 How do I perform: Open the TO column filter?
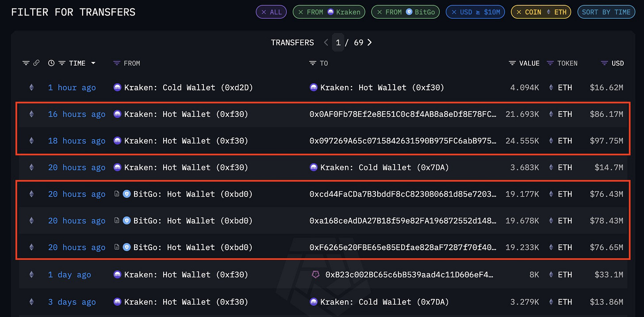click(313, 63)
